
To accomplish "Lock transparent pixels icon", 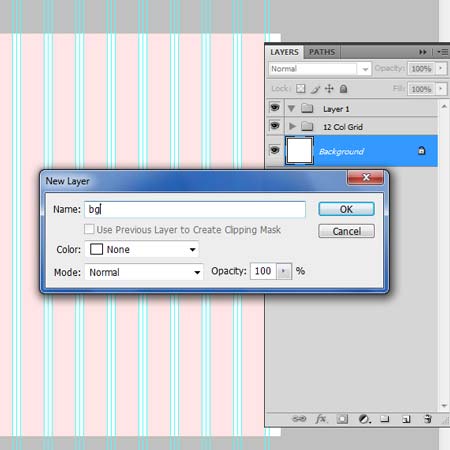I will click(x=301, y=89).
